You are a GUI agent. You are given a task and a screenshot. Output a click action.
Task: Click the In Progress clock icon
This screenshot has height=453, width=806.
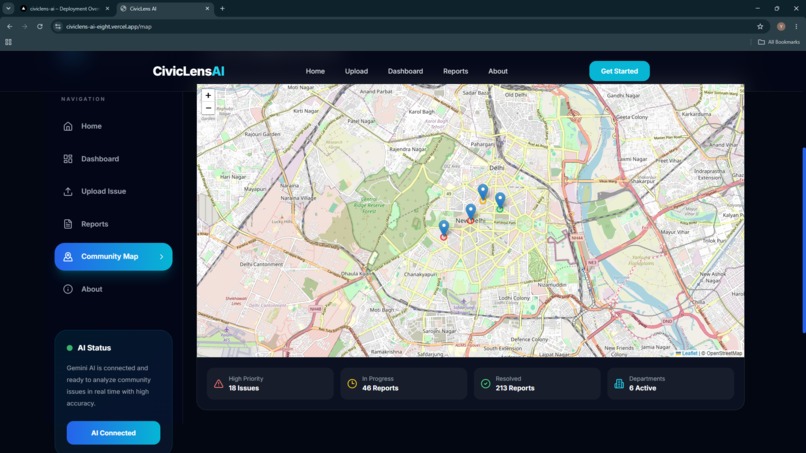[352, 384]
